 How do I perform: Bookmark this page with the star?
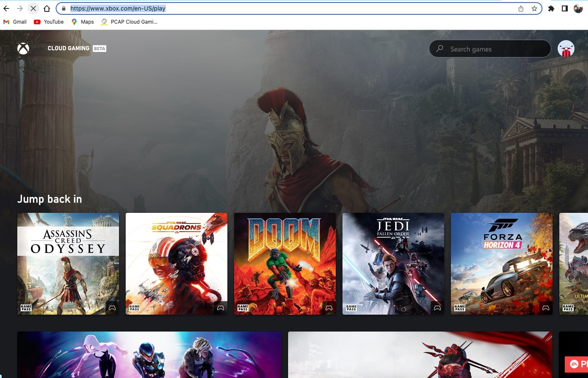(x=534, y=8)
